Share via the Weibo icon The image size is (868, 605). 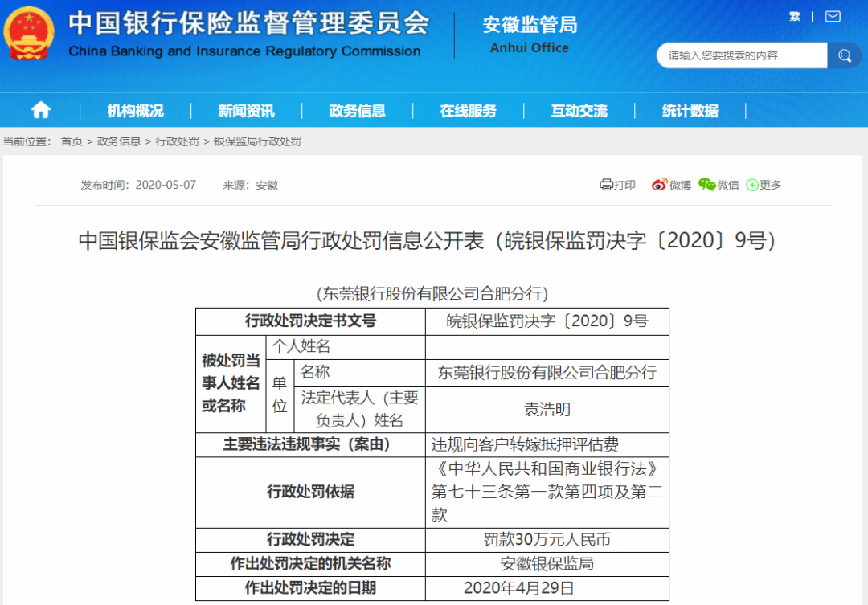[x=659, y=185]
